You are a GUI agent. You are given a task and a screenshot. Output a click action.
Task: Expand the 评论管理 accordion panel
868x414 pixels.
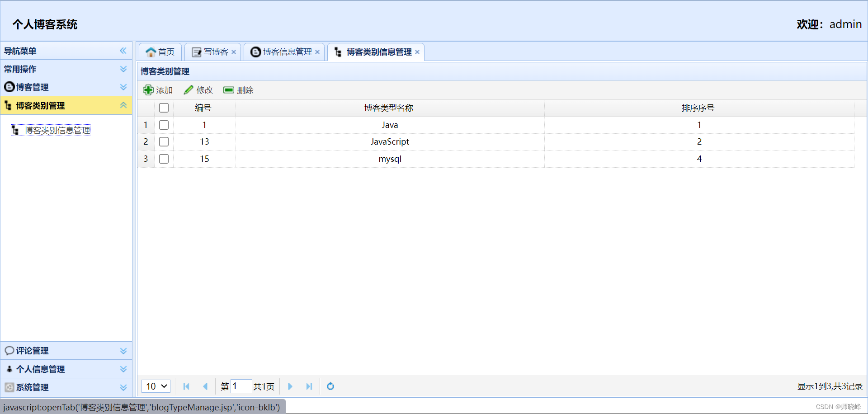click(x=123, y=351)
